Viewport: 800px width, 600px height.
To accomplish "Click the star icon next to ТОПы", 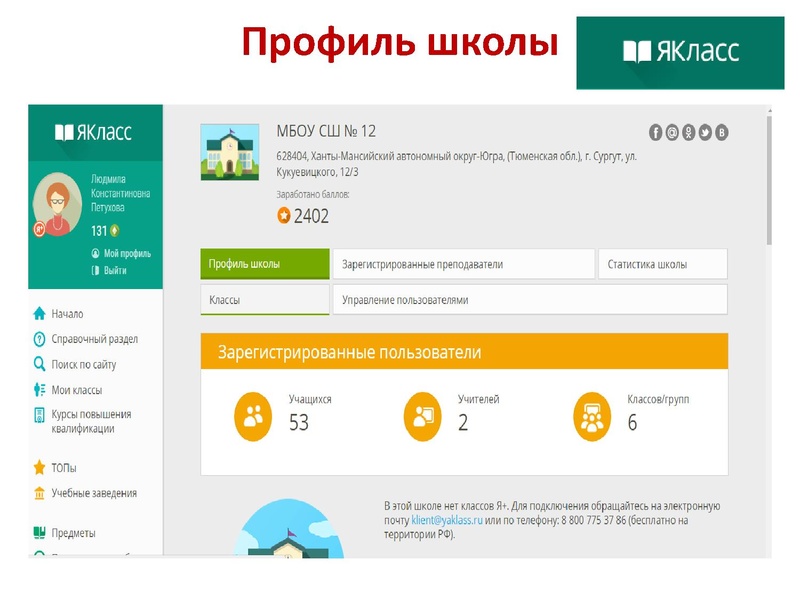I will [40, 468].
